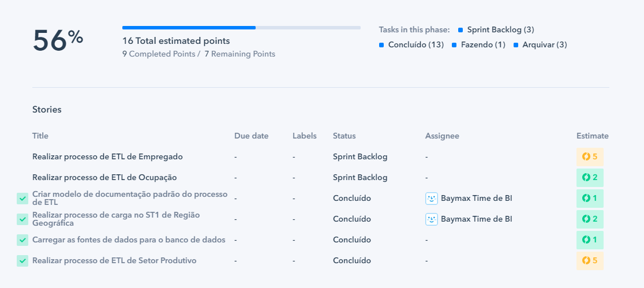Viewport: 644px width, 288px height.
Task: Click the Estimate column header
Action: [593, 136]
